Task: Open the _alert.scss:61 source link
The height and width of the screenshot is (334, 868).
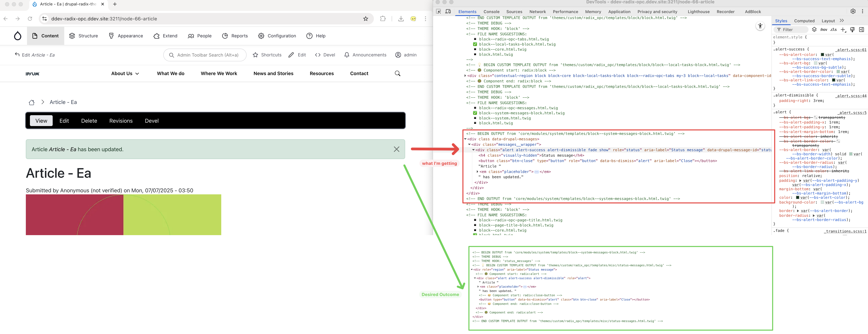Action: (851, 50)
